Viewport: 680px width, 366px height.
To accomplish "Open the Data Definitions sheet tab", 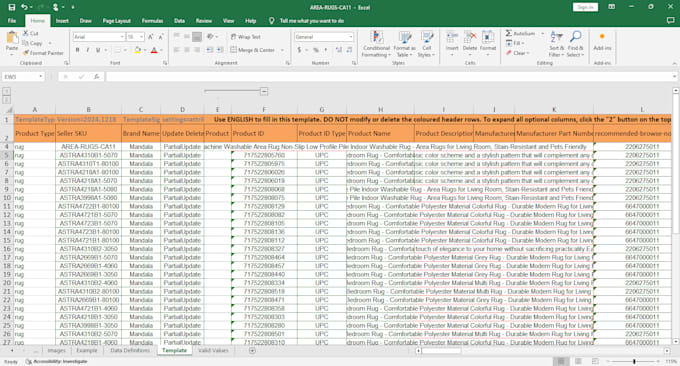I will coord(130,350).
